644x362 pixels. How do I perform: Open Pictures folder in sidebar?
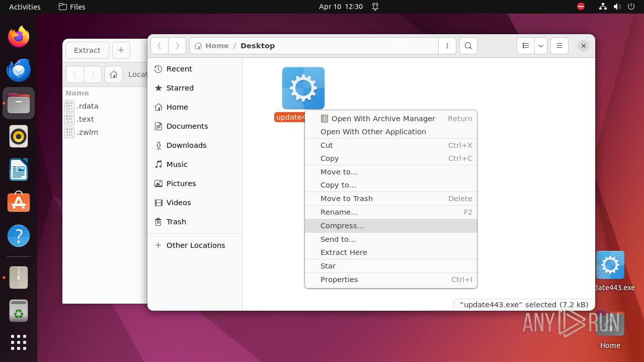(x=195, y=184)
